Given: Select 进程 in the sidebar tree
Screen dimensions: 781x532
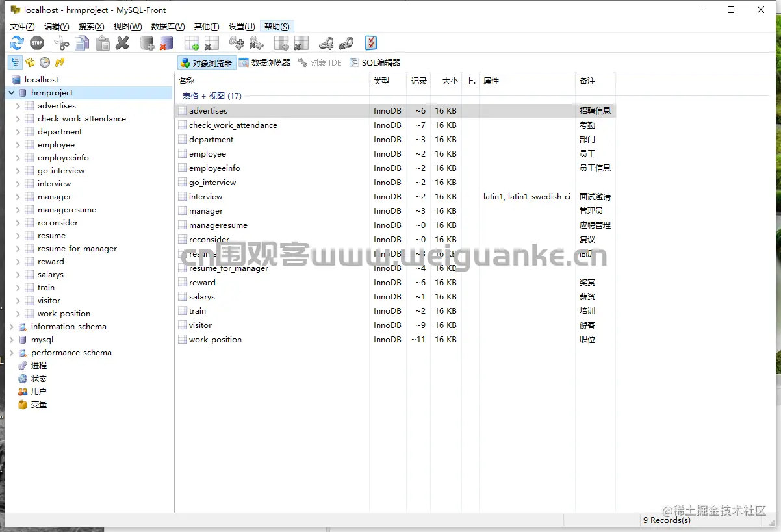Looking at the screenshot, I should click(39, 366).
